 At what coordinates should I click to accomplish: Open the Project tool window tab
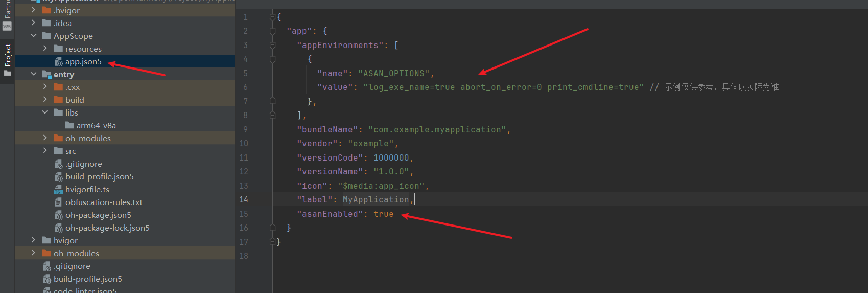coord(7,55)
